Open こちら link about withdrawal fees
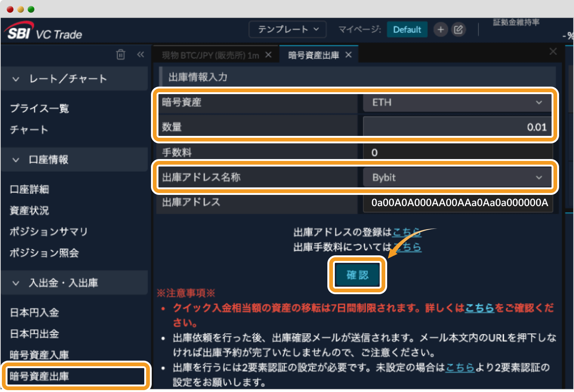This screenshot has width=574, height=392. [407, 247]
